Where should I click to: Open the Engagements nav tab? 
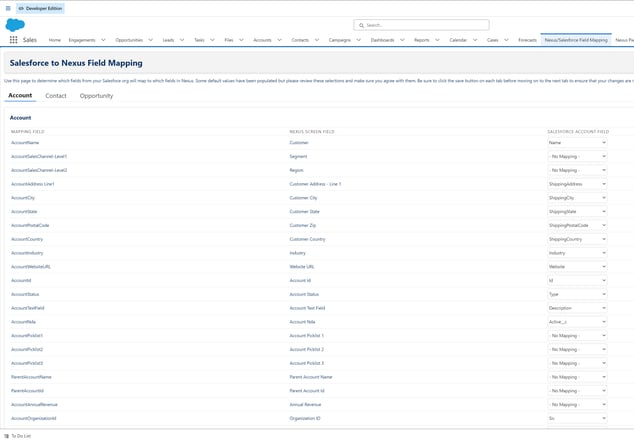pos(82,40)
